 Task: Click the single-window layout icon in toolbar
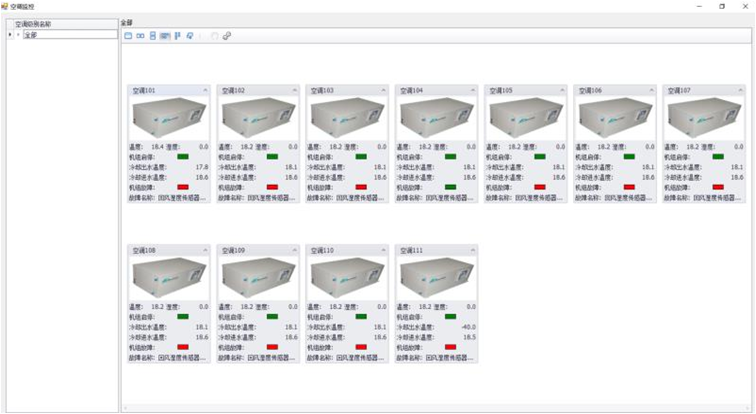[128, 36]
